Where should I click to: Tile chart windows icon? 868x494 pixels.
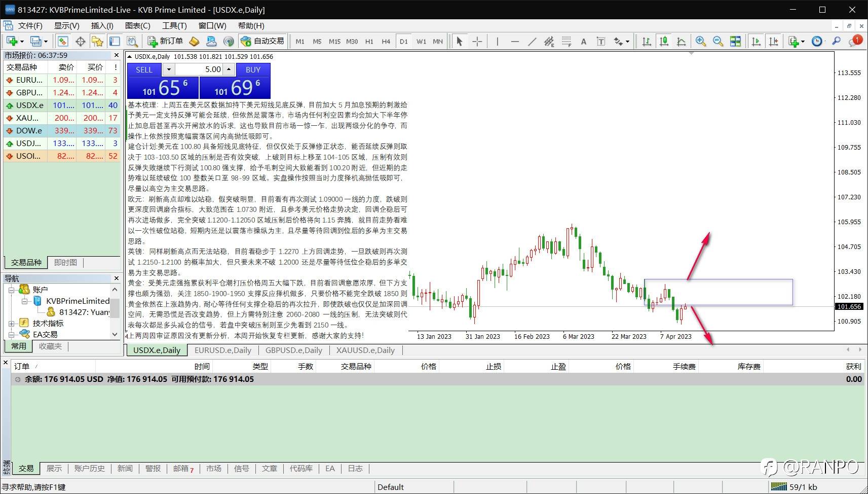pyautogui.click(x=735, y=41)
